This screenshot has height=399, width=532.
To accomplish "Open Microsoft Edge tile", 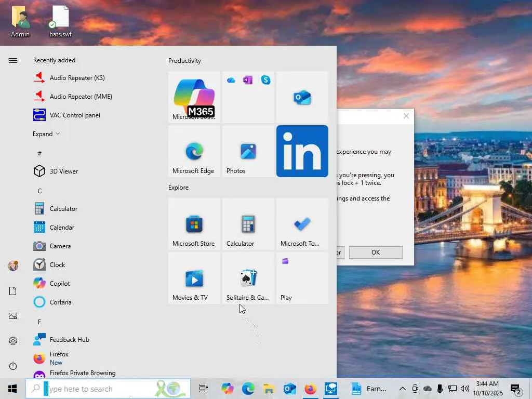I will [x=194, y=151].
